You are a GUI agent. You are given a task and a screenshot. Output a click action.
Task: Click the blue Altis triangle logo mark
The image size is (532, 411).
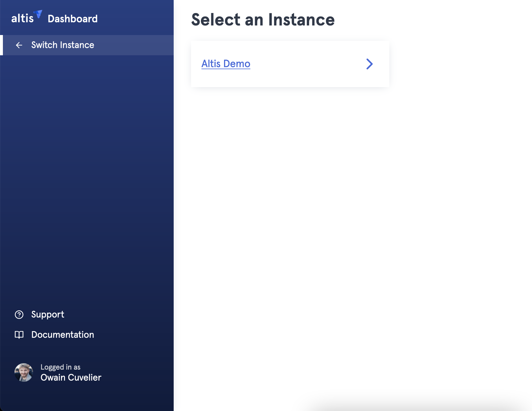click(38, 14)
